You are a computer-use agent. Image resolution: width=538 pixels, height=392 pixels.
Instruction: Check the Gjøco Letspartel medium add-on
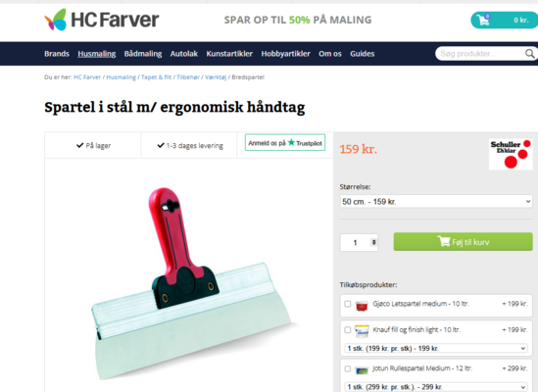(348, 304)
